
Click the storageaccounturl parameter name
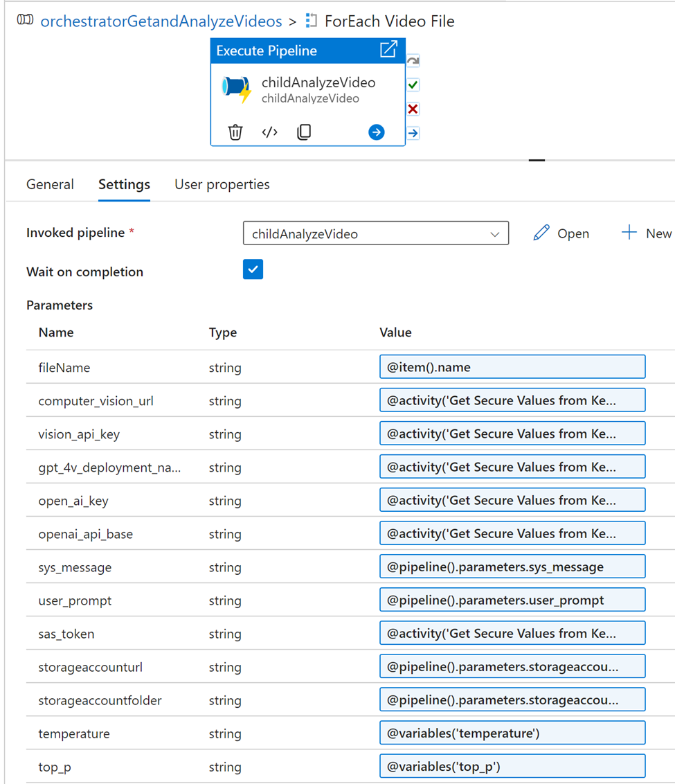pos(91,667)
